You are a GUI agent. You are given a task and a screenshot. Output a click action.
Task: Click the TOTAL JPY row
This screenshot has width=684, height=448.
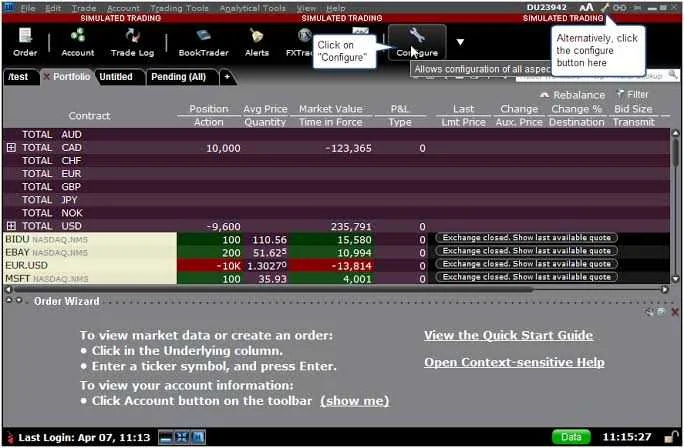pos(336,200)
